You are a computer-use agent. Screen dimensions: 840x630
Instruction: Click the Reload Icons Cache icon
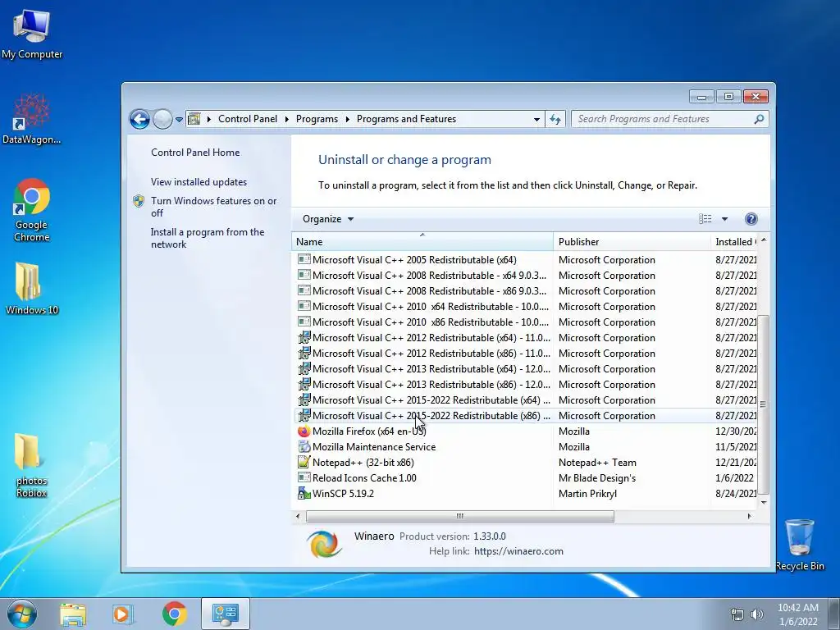304,478
